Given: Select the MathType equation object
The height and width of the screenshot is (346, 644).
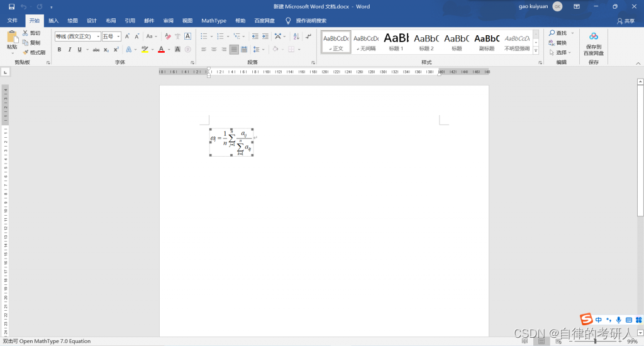Looking at the screenshot, I should point(231,142).
